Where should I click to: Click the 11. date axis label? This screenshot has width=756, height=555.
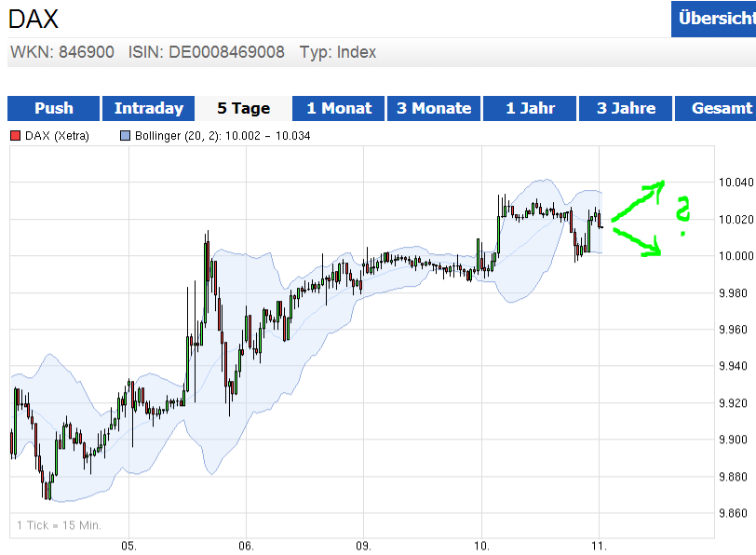pyautogui.click(x=599, y=547)
